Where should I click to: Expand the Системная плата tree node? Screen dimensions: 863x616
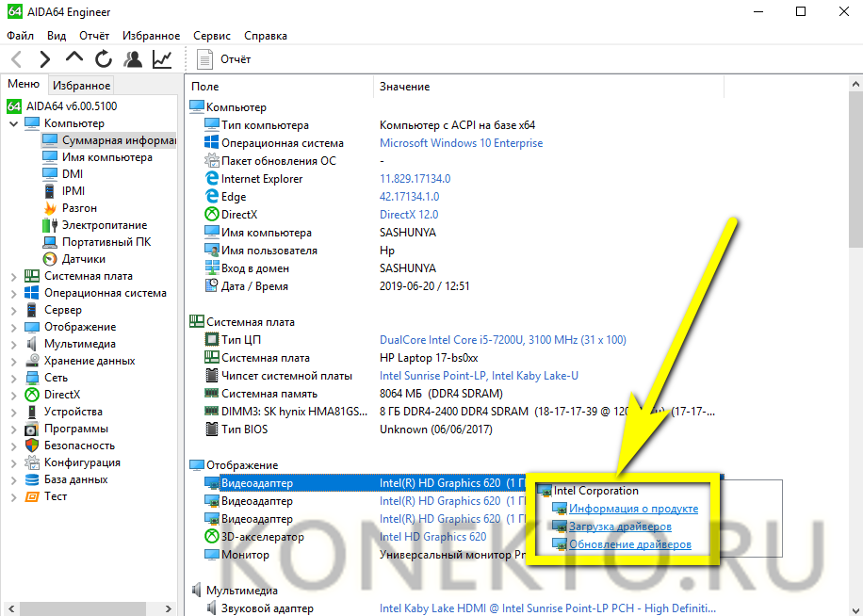(x=13, y=277)
